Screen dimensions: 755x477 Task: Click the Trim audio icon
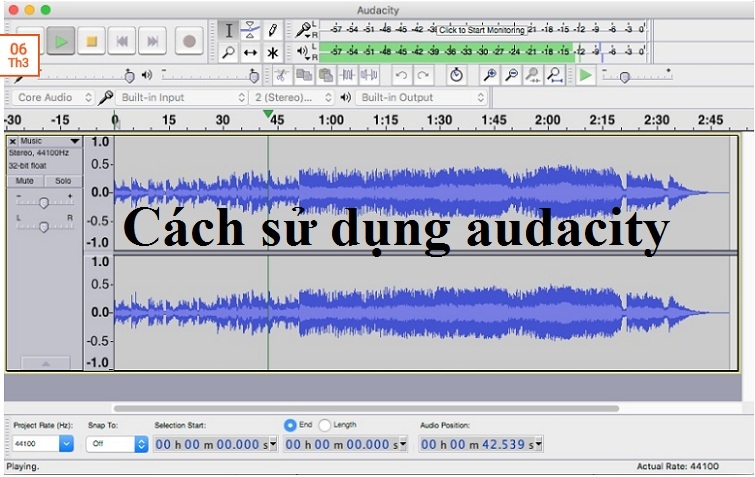[x=347, y=75]
